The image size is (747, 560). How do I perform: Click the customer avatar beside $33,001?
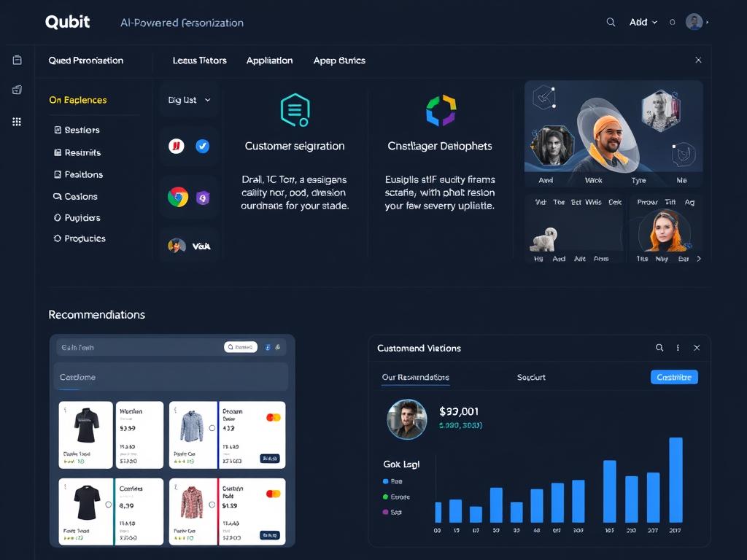coord(407,419)
